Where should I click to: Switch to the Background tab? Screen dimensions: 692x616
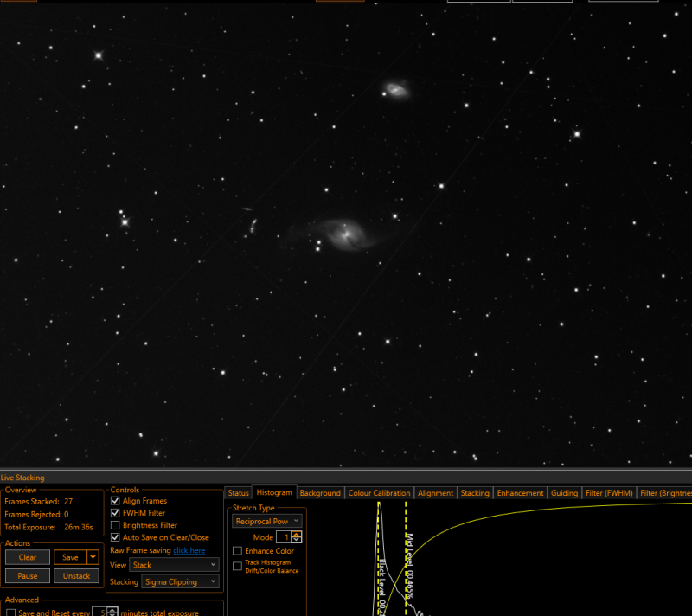(320, 493)
